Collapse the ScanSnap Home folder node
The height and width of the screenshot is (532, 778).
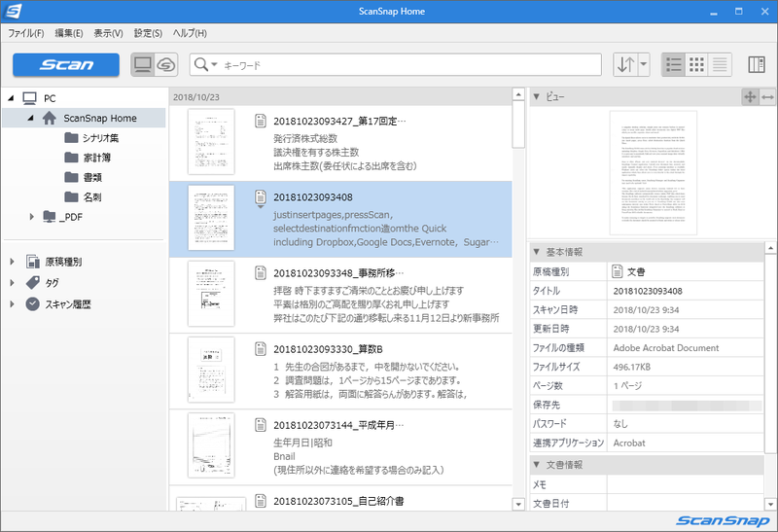coord(31,118)
